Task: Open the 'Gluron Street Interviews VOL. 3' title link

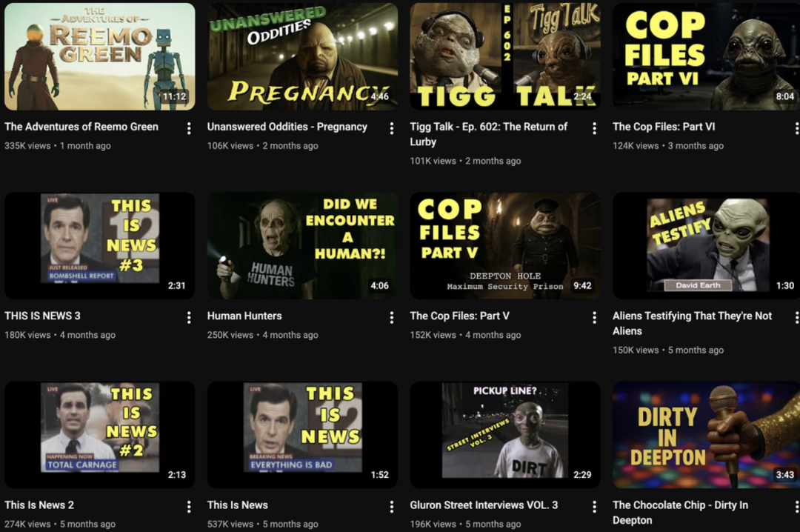Action: (x=484, y=505)
